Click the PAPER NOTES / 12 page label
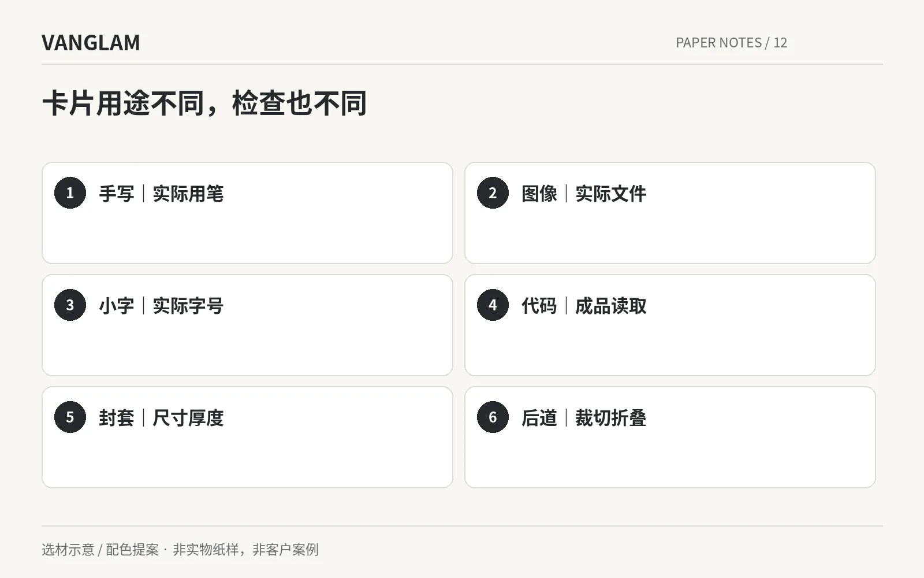This screenshot has width=924, height=578. [731, 43]
